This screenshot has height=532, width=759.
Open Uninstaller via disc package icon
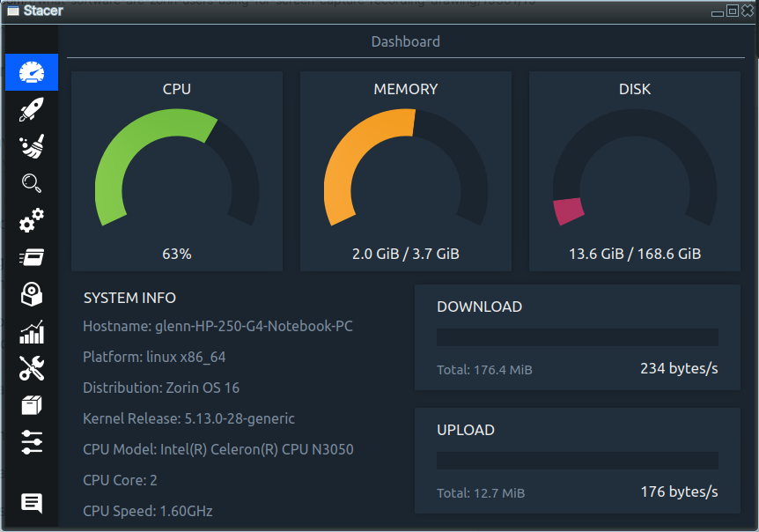(x=32, y=294)
